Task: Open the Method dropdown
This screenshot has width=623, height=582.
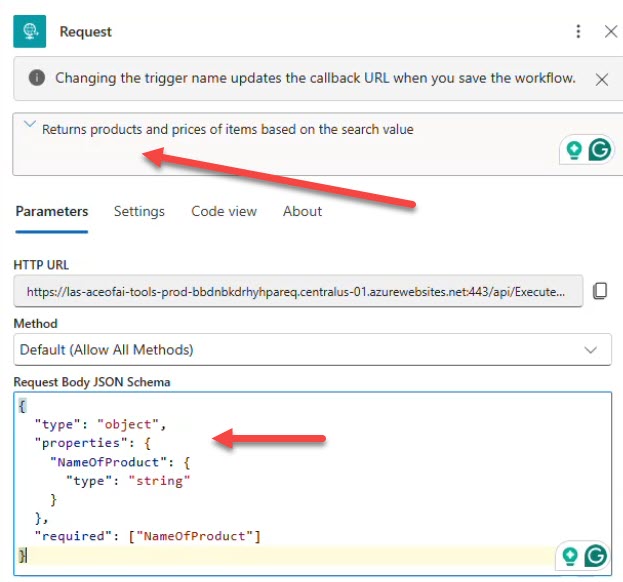Action: (312, 350)
